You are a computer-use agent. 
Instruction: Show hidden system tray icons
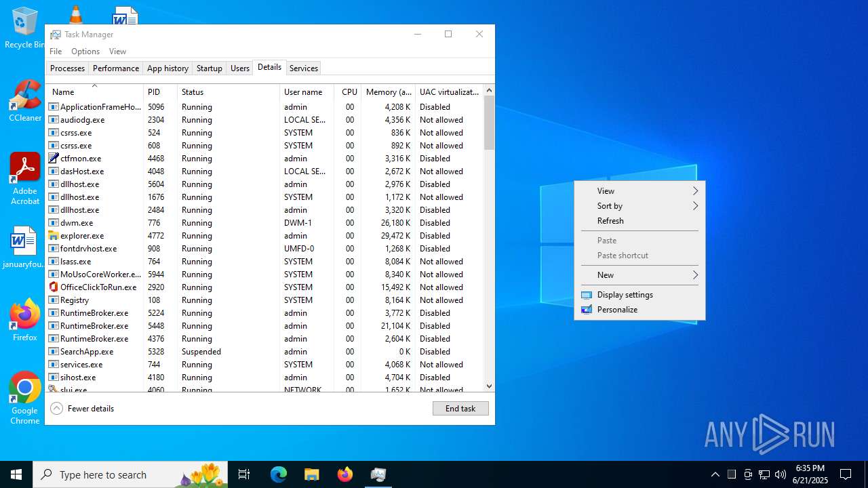715,474
